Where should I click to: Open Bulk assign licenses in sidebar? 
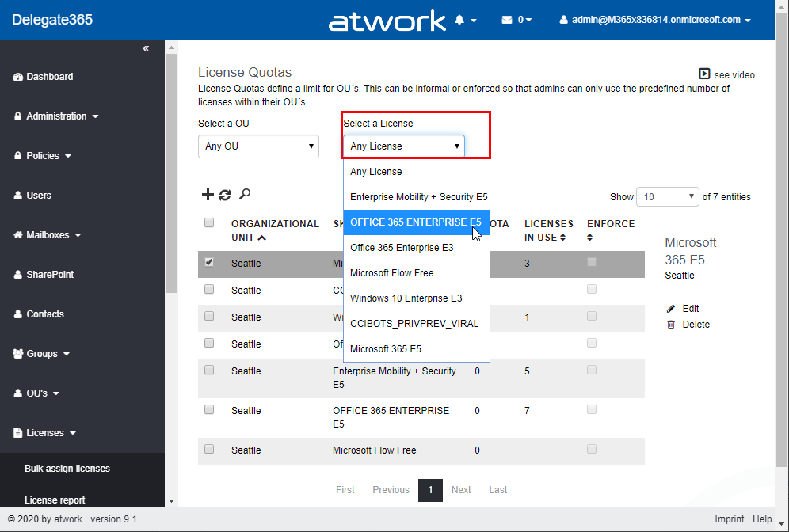click(x=67, y=469)
